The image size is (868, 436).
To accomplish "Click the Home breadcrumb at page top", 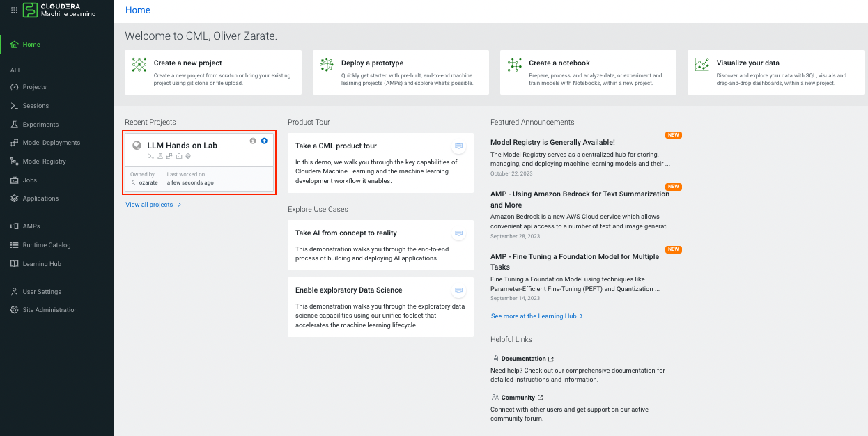I will [x=138, y=10].
